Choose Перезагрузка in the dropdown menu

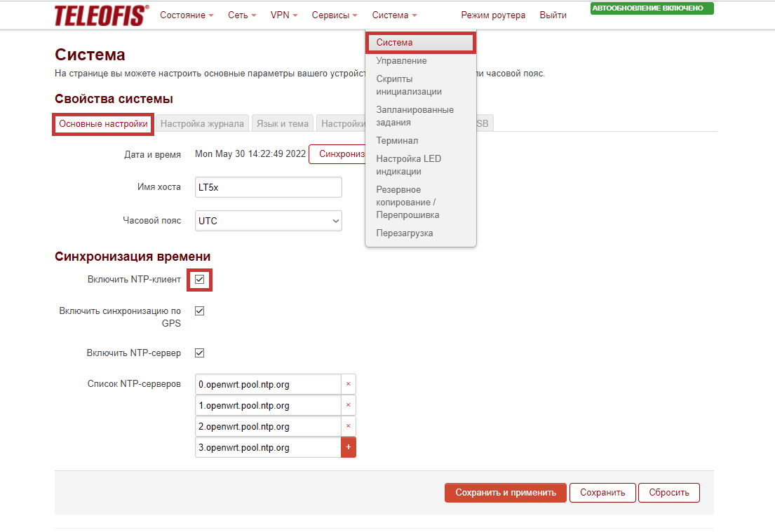(405, 233)
